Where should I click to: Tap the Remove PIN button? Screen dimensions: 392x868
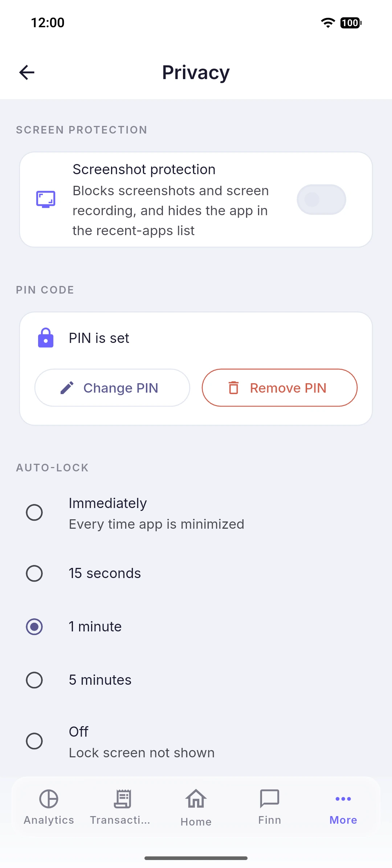[x=279, y=388]
